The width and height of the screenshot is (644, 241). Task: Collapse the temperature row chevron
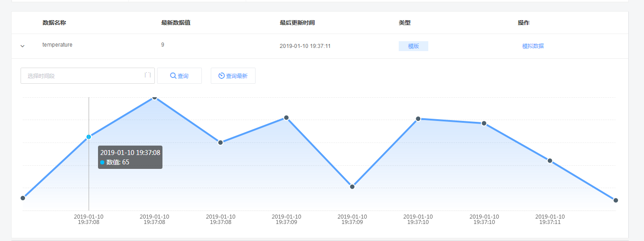[x=22, y=46]
